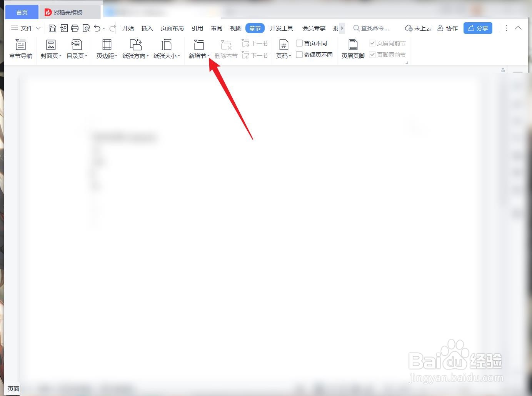Click the save document icon
Viewport: 532px width, 396px height.
52,28
